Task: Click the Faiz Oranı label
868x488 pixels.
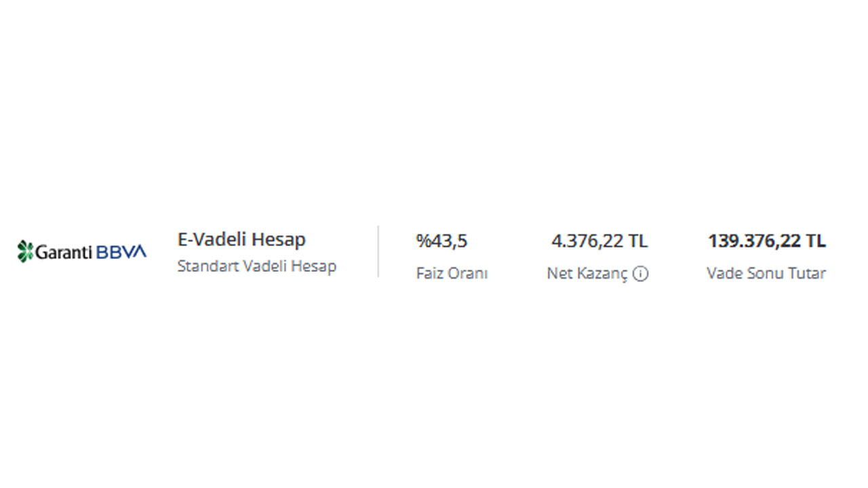Action: click(x=452, y=273)
